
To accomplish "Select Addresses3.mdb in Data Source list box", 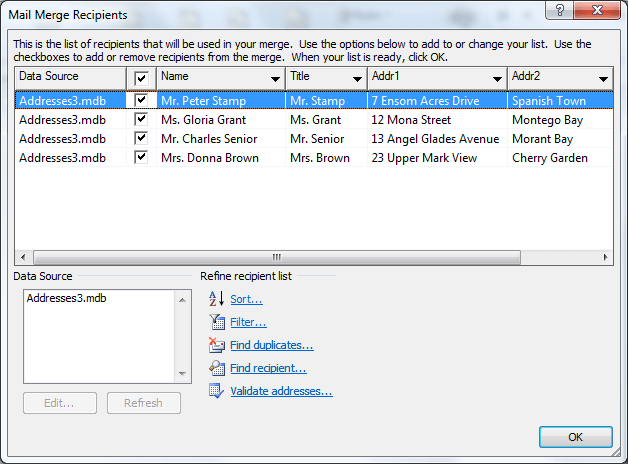I will click(x=66, y=298).
